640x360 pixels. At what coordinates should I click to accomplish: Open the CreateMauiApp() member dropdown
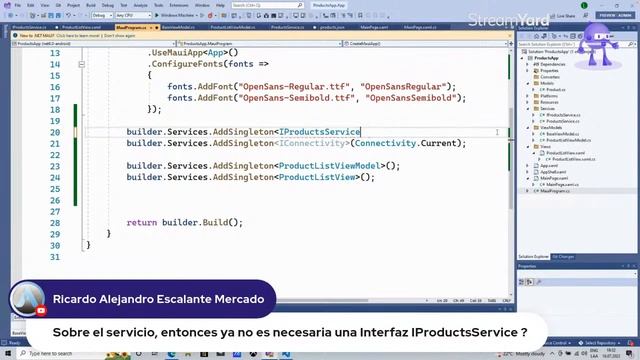click(425, 43)
